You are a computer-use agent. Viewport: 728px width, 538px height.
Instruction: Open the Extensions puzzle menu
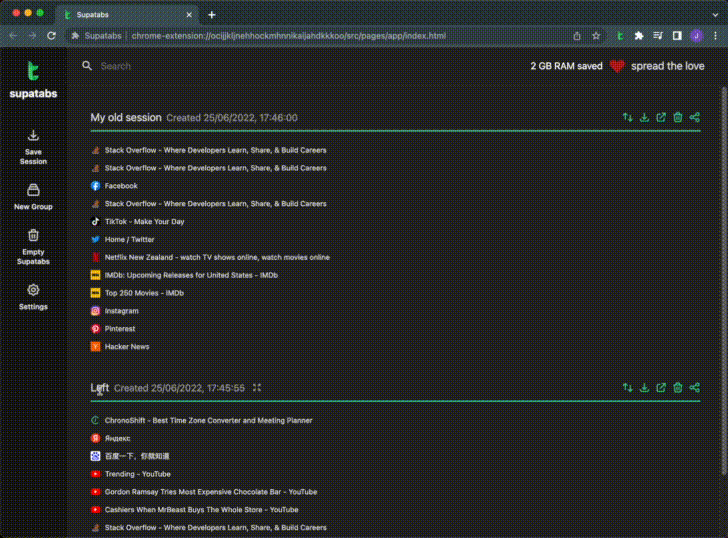click(x=639, y=36)
